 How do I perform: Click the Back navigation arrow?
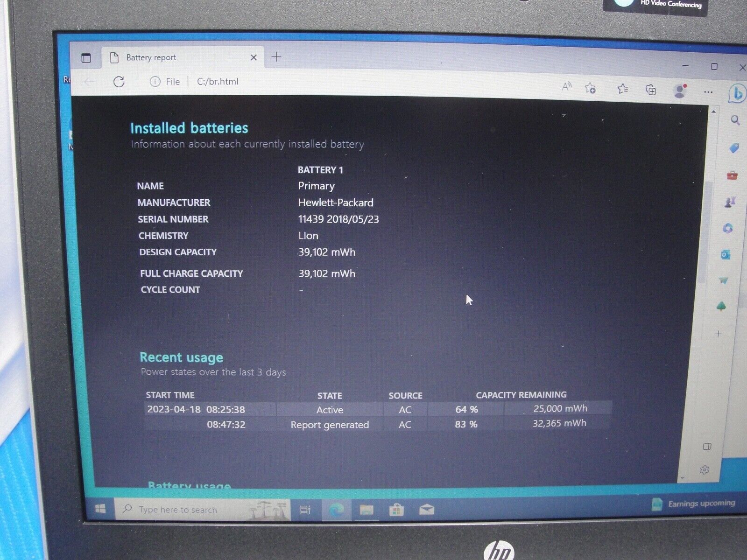click(90, 82)
